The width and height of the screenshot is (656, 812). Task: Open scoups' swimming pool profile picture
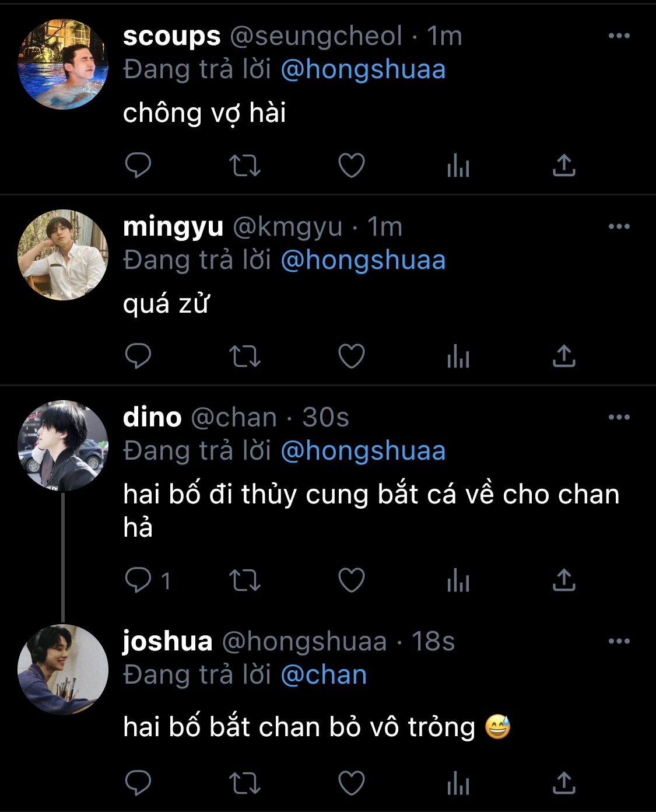tap(63, 64)
